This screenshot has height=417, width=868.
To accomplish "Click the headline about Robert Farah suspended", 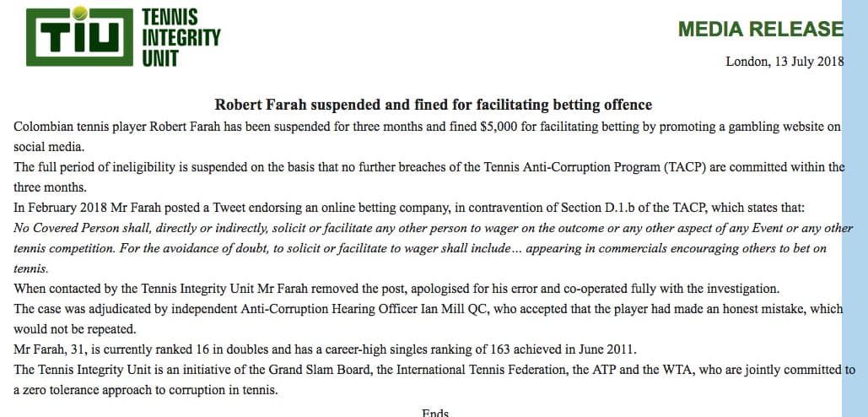I will 434,106.
